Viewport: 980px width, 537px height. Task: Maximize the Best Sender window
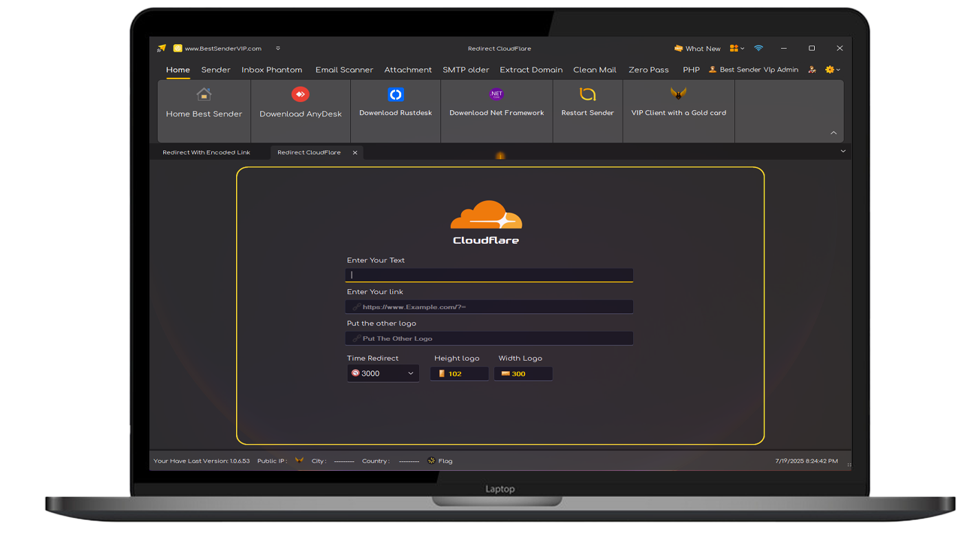pos(811,48)
